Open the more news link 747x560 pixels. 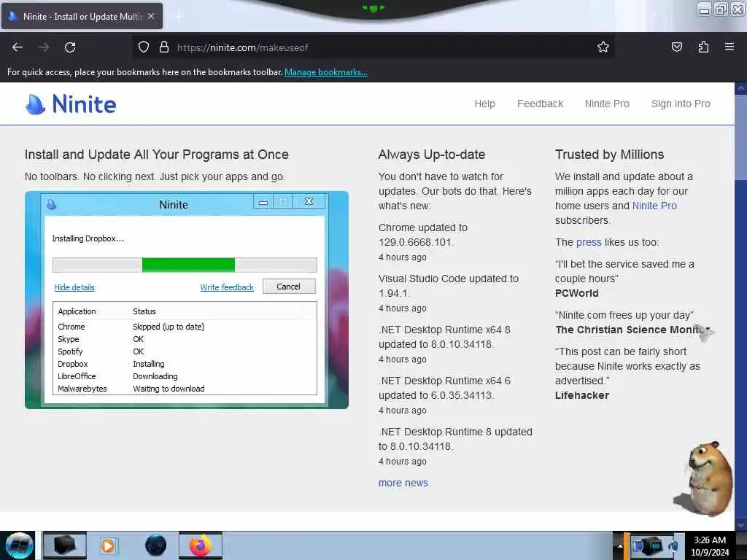point(403,483)
